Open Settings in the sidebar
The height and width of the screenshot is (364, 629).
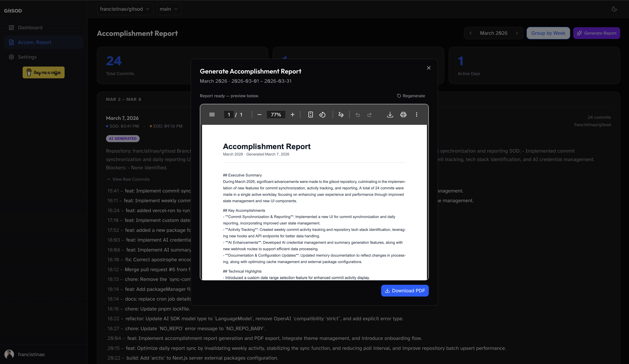tap(27, 57)
